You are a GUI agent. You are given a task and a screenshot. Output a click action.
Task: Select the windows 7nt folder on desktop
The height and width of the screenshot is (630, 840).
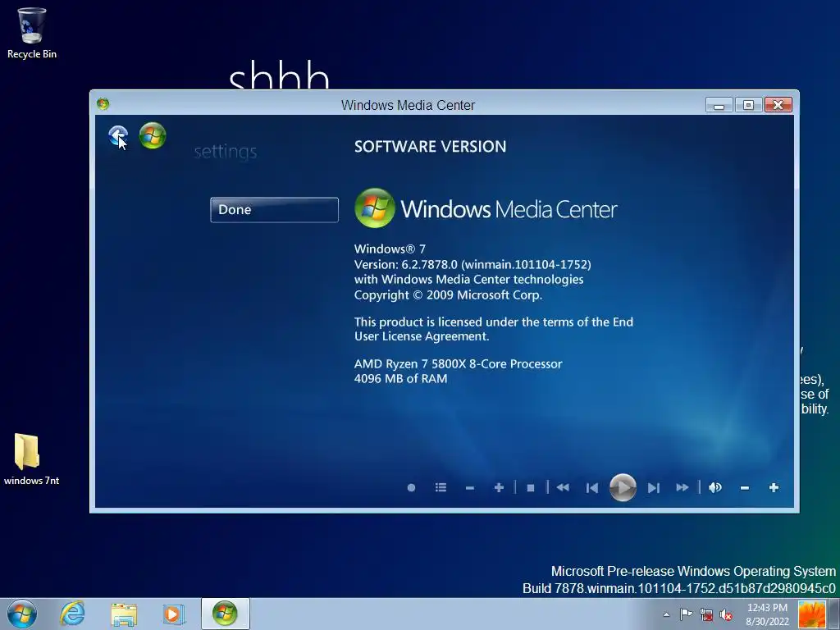point(31,459)
